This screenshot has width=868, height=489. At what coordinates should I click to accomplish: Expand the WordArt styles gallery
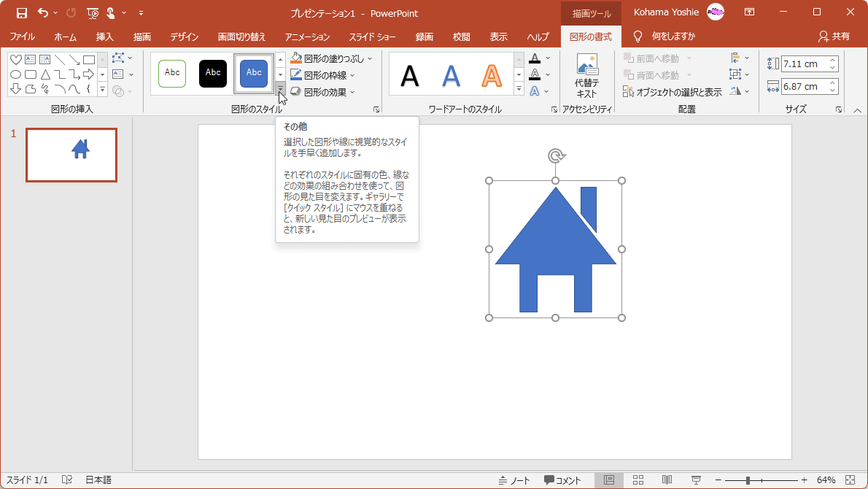click(519, 89)
